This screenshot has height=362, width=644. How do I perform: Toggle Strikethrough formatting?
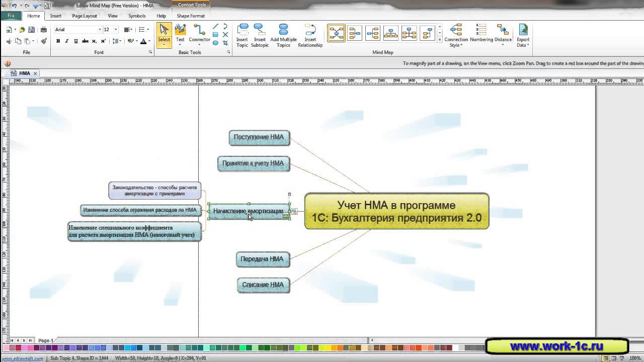click(x=85, y=41)
